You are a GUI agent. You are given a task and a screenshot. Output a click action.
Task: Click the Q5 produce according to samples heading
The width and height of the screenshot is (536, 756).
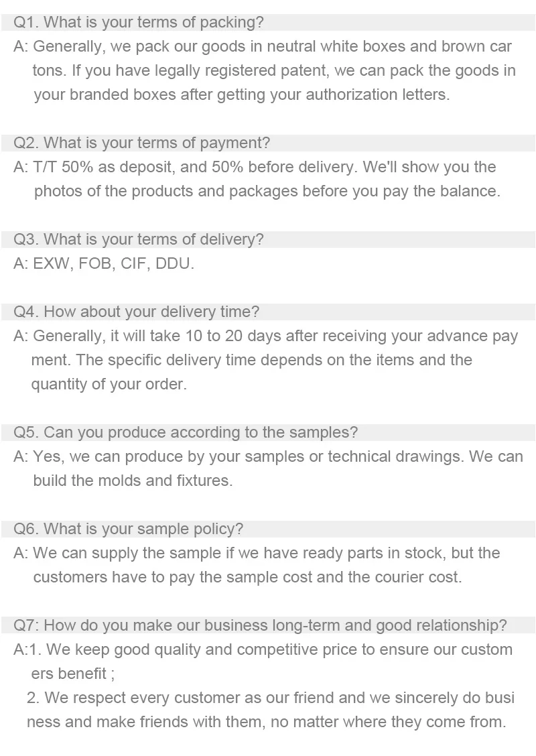[186, 432]
